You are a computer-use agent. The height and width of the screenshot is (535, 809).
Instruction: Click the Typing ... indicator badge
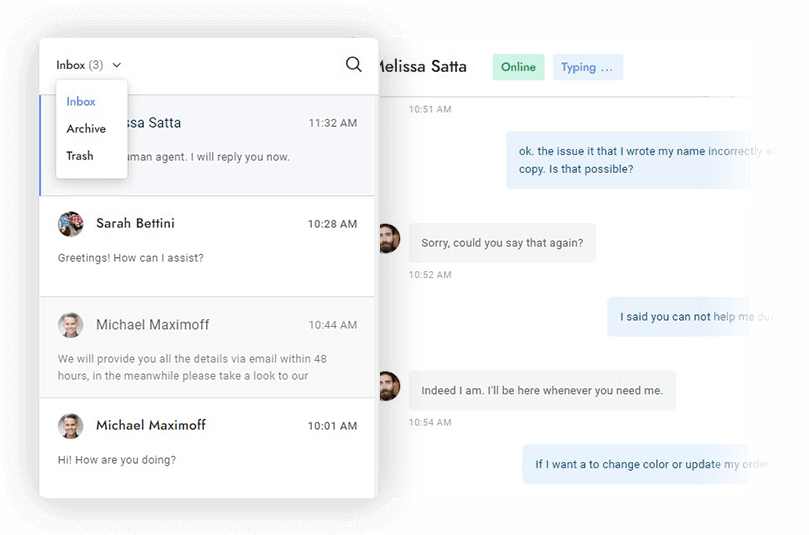(587, 67)
